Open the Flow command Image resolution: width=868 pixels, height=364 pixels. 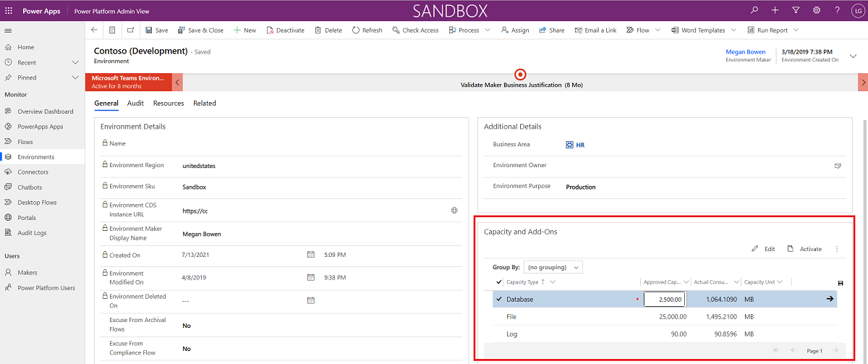coord(637,30)
